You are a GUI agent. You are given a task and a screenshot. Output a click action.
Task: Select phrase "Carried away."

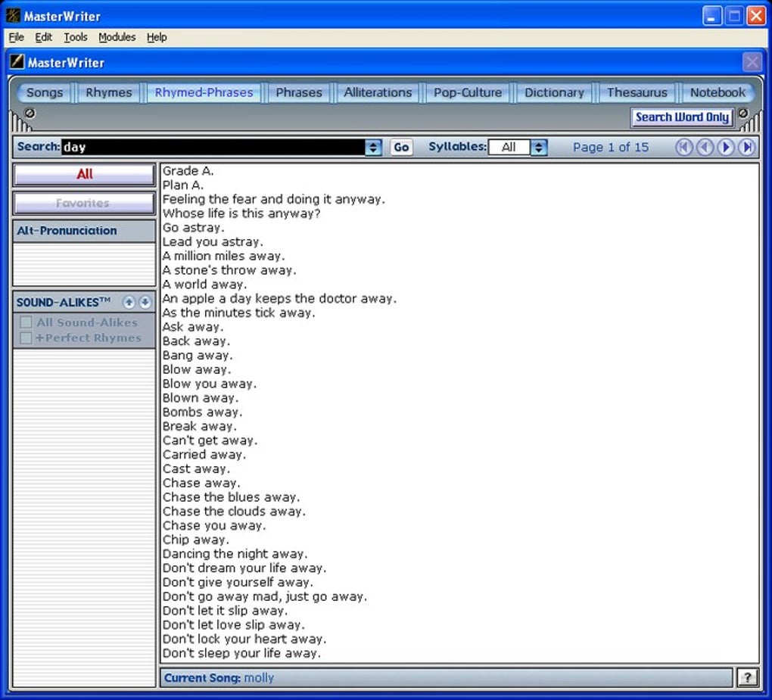pyautogui.click(x=204, y=454)
